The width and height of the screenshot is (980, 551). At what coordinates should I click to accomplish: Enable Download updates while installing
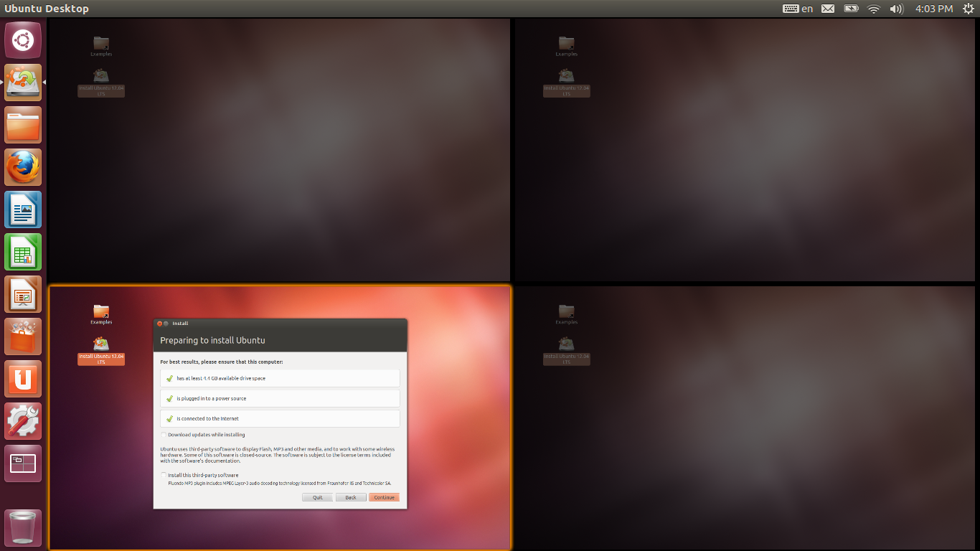tap(164, 435)
